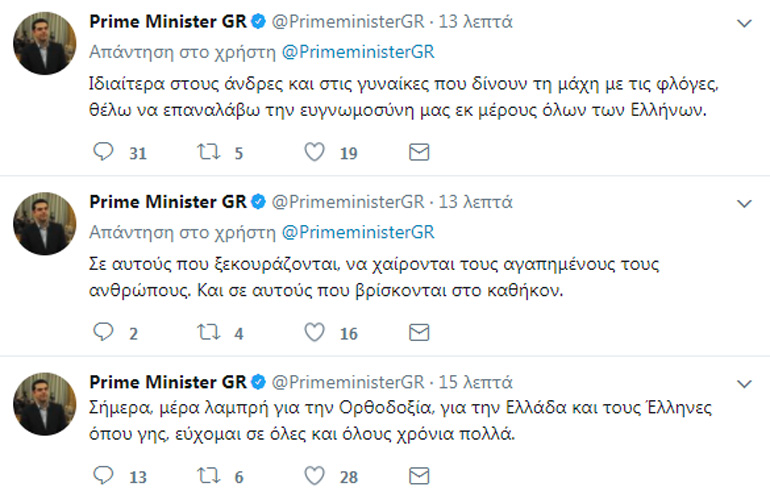Reply to the second tweet with 2 replies
Viewport: 770px width, 491px height.
102,333
